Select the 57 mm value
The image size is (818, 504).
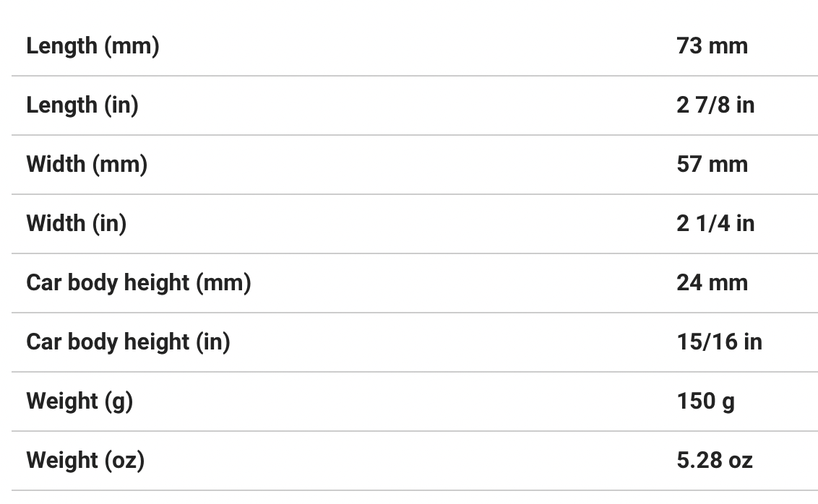[712, 165]
